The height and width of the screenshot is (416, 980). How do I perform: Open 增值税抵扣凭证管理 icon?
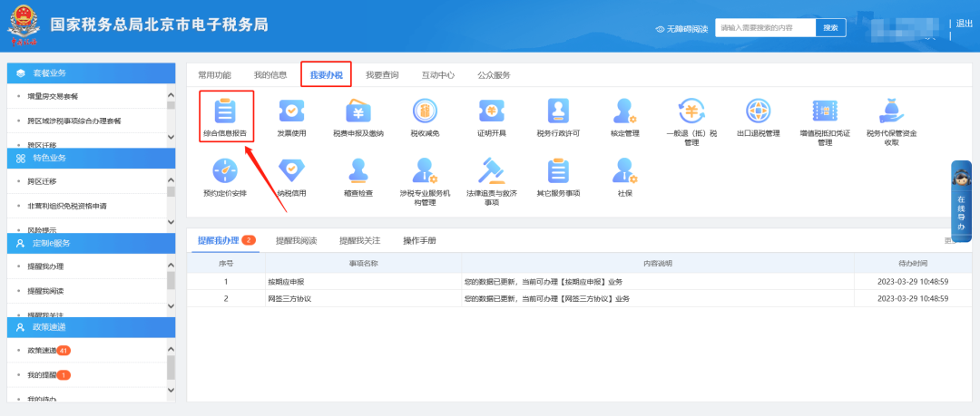click(x=824, y=111)
